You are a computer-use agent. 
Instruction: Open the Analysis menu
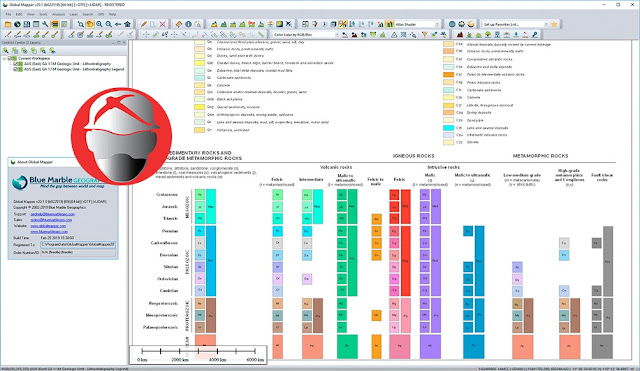[58, 14]
